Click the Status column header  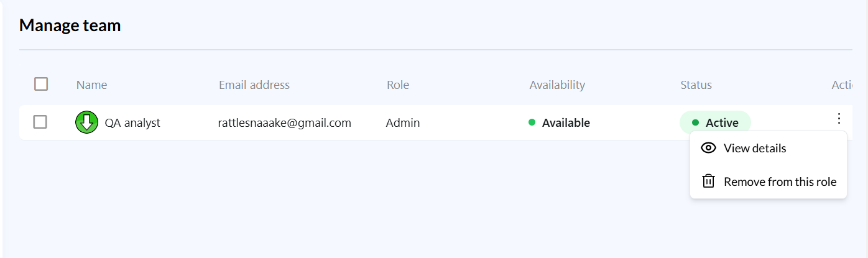(x=696, y=85)
